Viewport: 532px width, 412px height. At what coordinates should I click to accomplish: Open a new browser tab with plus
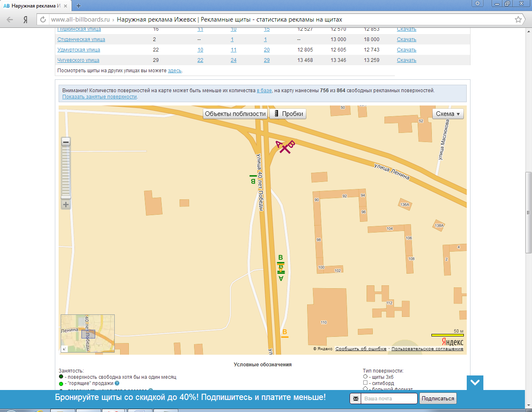click(79, 6)
